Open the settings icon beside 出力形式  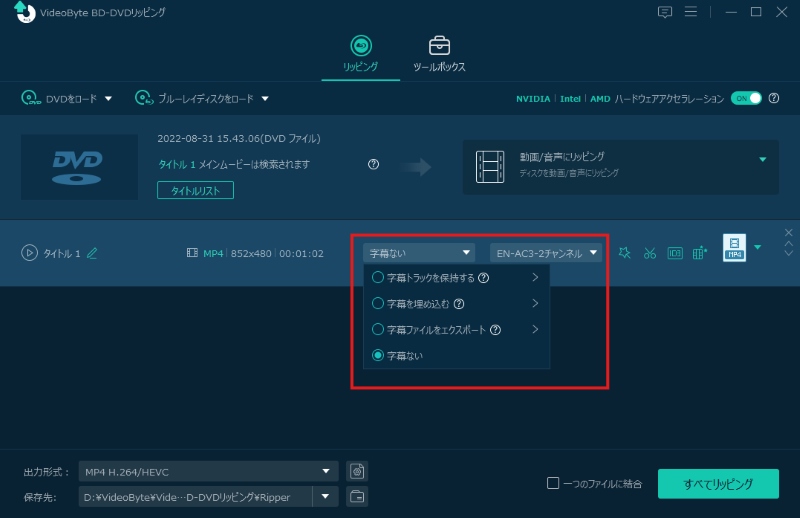357,472
